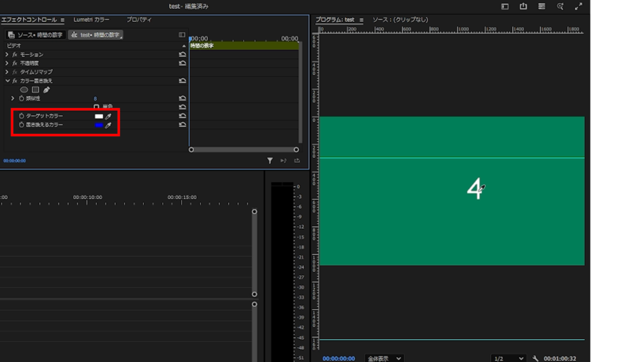
Task: Collapse the ビデオ section with the up arrow
Action: [x=184, y=46]
